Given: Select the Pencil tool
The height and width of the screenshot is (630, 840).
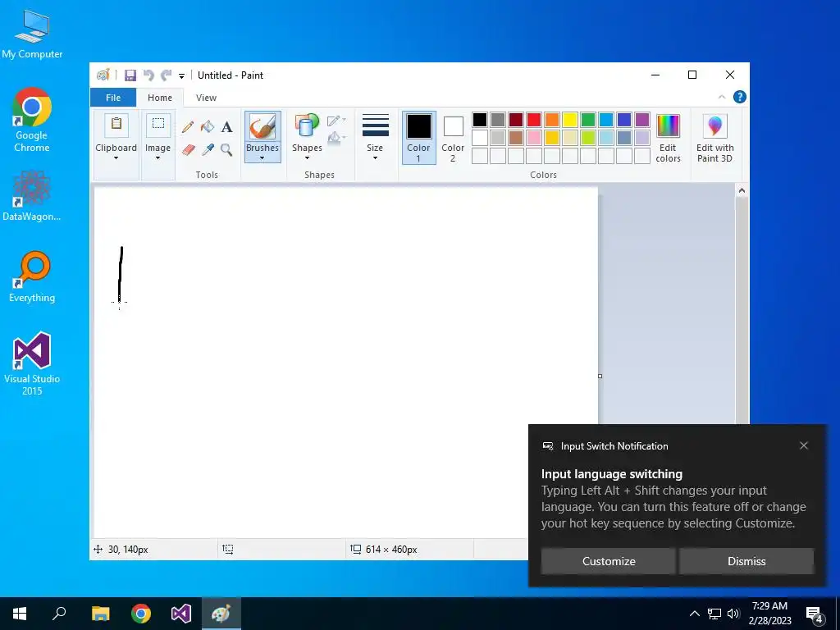Looking at the screenshot, I should click(188, 127).
